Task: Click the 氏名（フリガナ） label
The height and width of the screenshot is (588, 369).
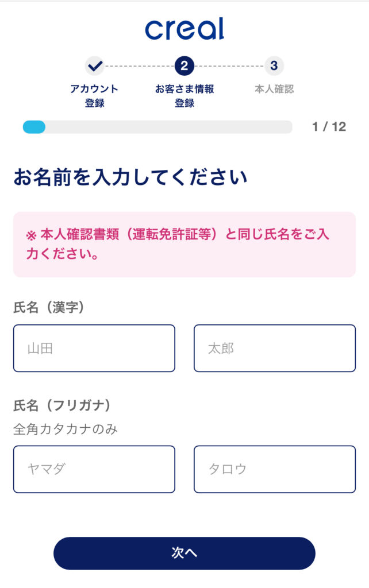Action: 62,405
